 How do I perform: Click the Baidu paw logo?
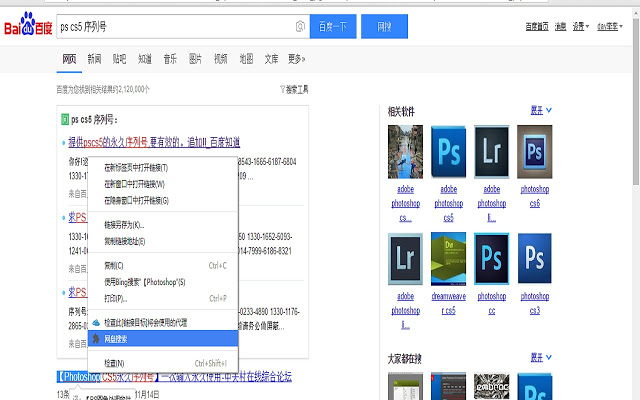(28, 24)
